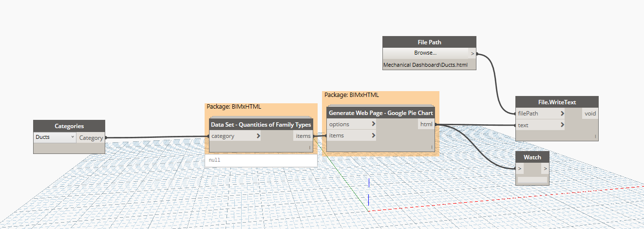This screenshot has width=644, height=229.
Task: Click the Watch node input port
Action: point(520,169)
